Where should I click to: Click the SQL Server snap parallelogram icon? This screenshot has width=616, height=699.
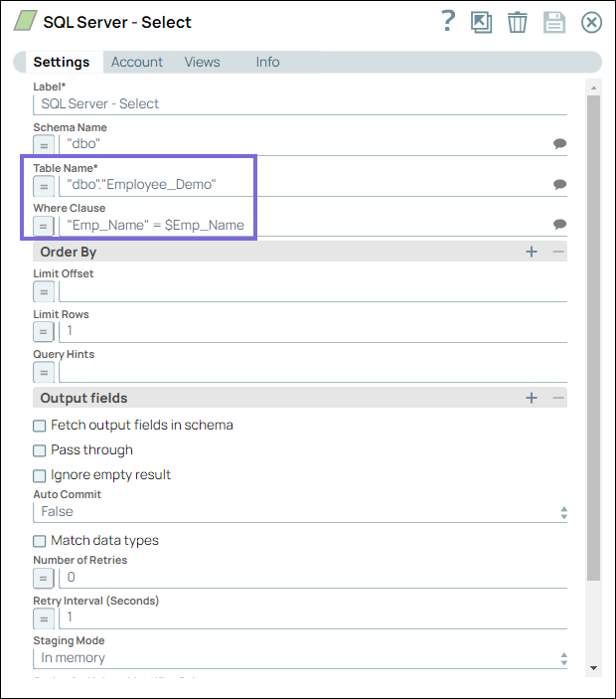[x=26, y=21]
